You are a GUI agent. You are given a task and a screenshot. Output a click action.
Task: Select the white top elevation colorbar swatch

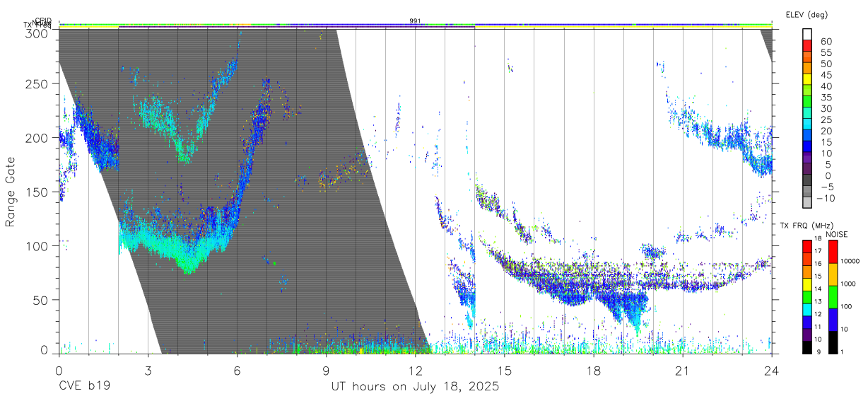(x=808, y=35)
